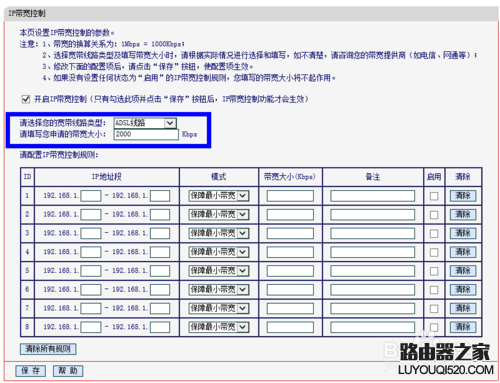Open mode dropdown in rule 7
Screen dimensions: 500x383
tap(219, 308)
